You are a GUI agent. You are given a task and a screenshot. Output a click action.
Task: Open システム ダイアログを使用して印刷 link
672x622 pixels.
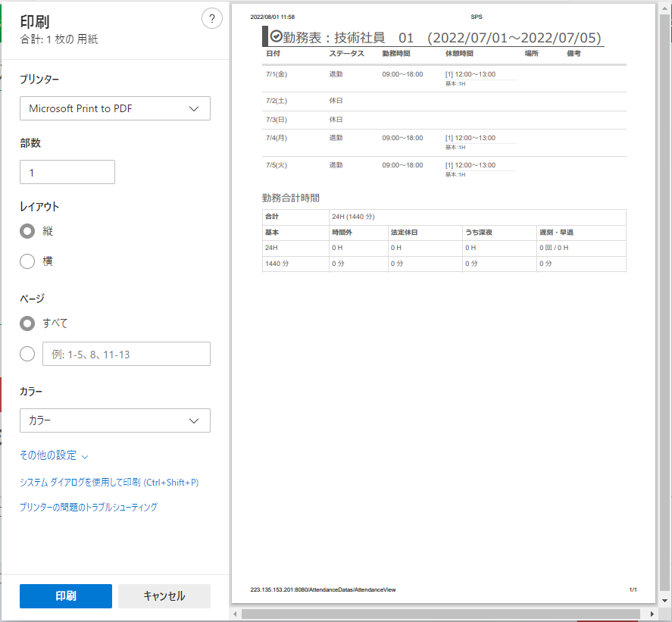[x=109, y=482]
